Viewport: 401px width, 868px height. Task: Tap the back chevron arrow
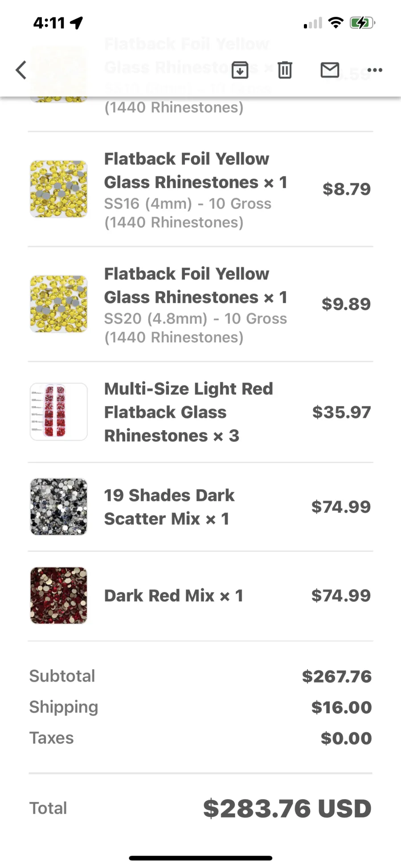click(x=21, y=70)
